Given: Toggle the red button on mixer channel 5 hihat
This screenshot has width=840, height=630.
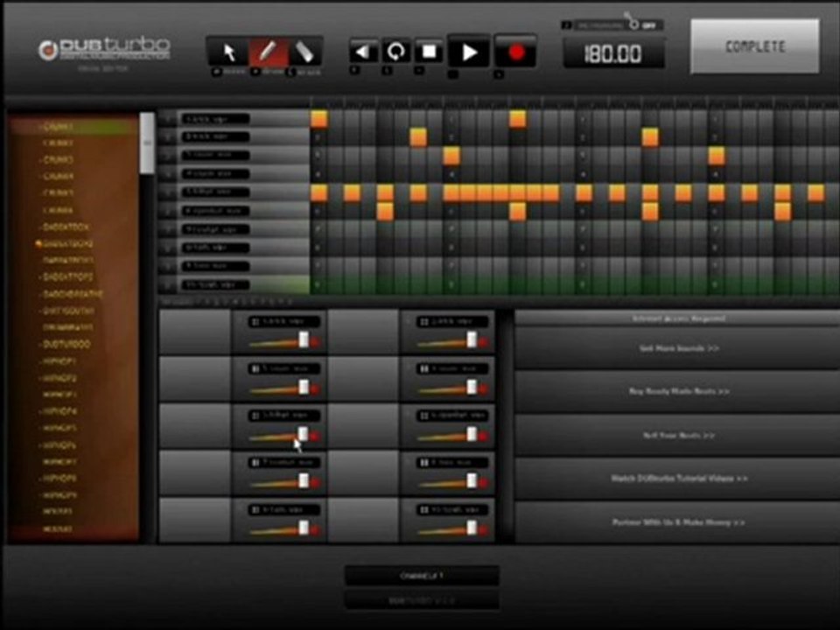Looking at the screenshot, I should (315, 437).
